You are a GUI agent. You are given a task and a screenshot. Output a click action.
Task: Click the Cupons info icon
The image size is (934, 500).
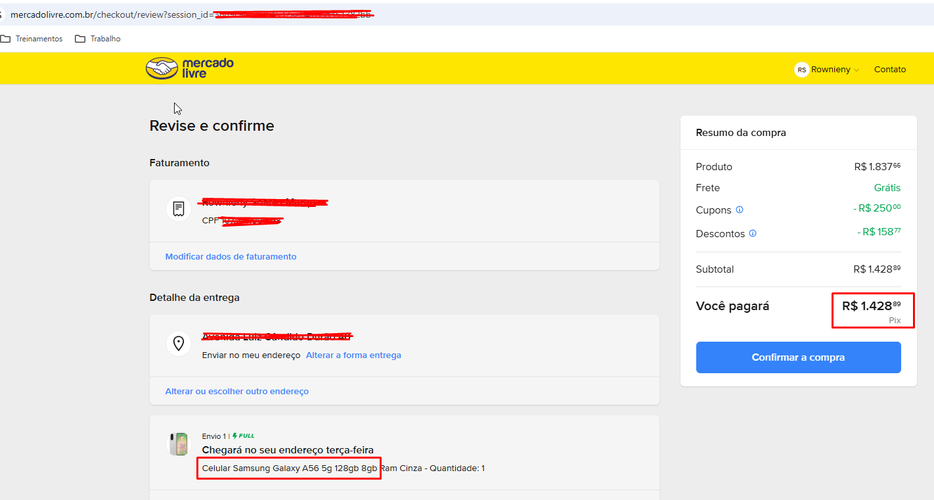739,210
